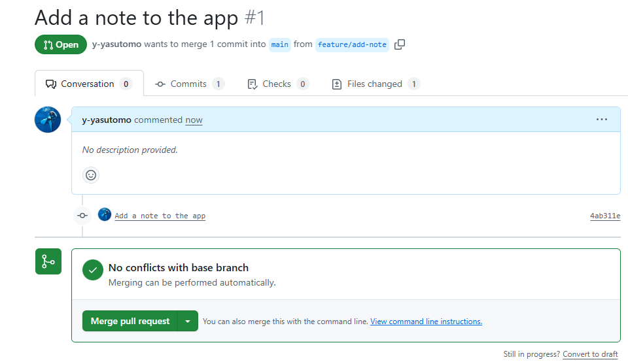This screenshot has width=628, height=364.
Task: Click the comment timestamp 'now' link
Action: coord(194,120)
